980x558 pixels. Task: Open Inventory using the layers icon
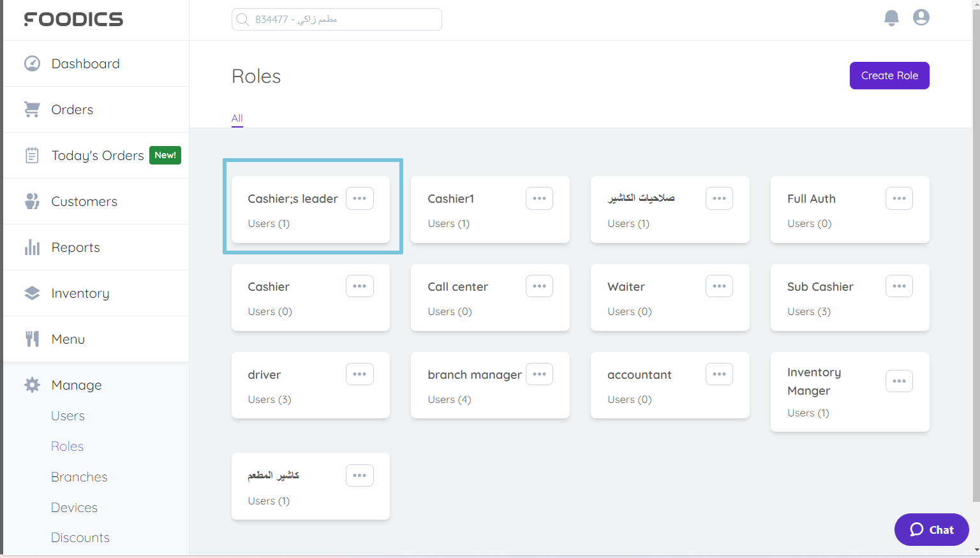click(x=32, y=293)
